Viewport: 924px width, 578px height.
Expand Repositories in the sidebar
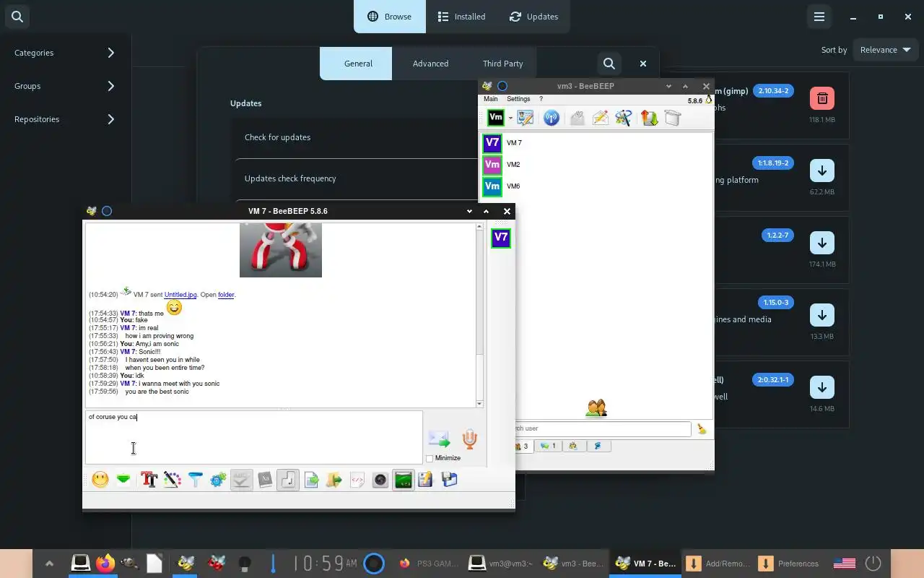(65, 119)
